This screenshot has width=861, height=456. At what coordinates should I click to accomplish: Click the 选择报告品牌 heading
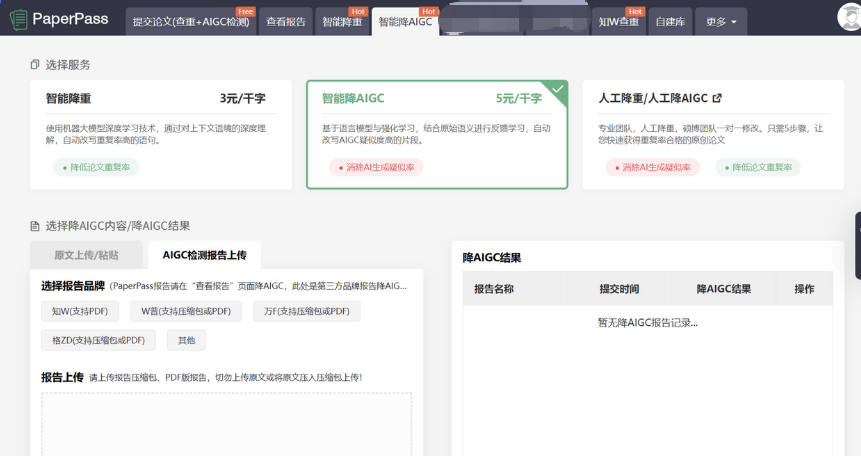(x=72, y=286)
